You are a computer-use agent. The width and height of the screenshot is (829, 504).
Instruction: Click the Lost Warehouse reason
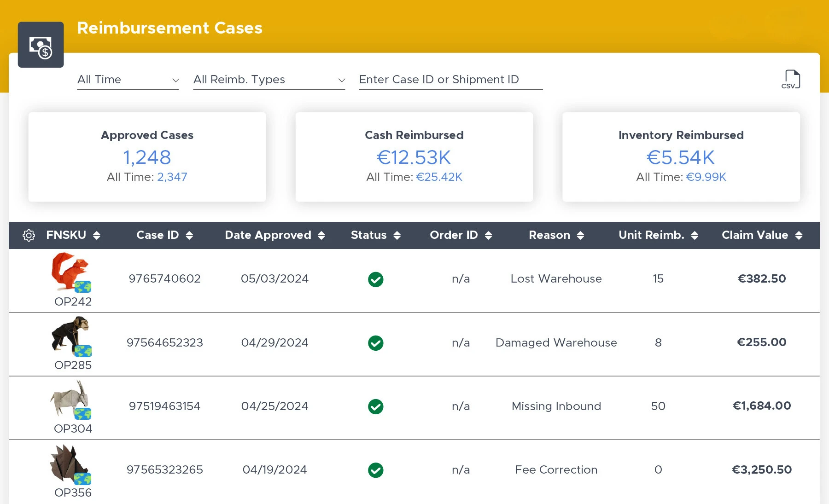pyautogui.click(x=556, y=279)
